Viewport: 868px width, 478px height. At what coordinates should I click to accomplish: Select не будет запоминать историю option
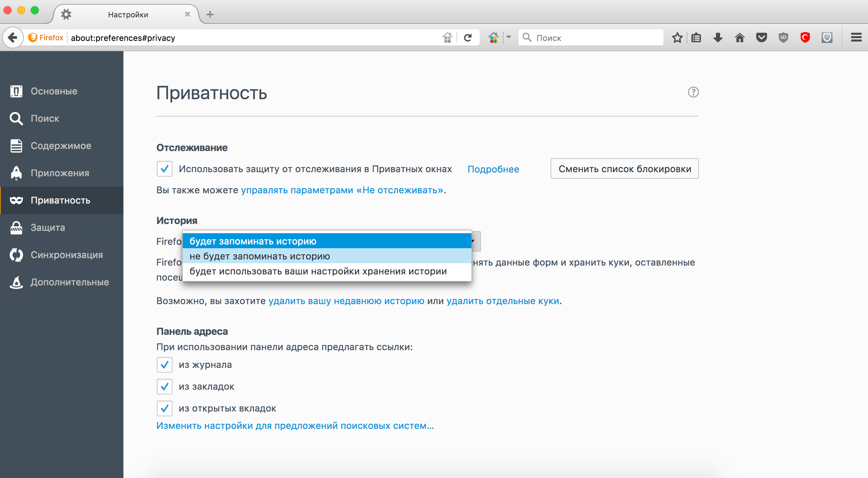pos(327,256)
